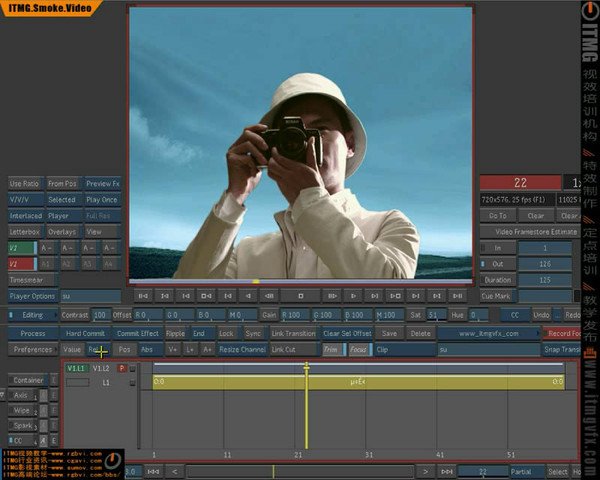Click the yellow playhead on the timeline
Image resolution: width=600 pixels, height=480 pixels.
click(x=307, y=369)
